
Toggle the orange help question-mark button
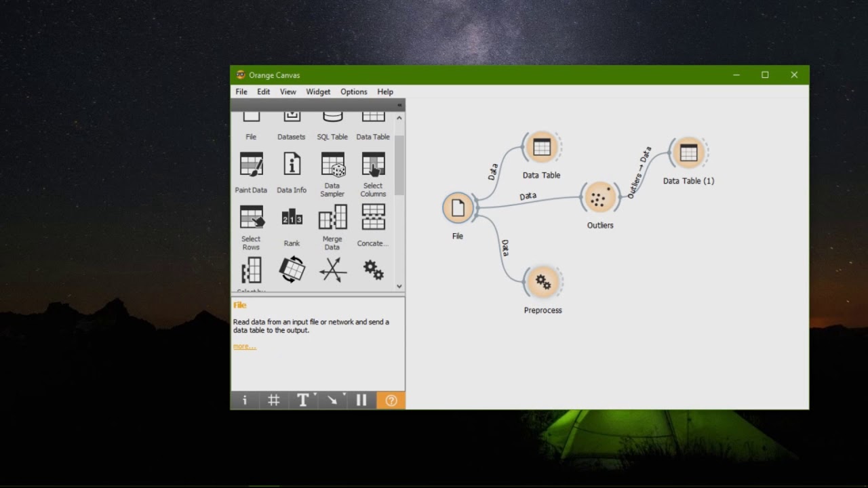point(391,401)
